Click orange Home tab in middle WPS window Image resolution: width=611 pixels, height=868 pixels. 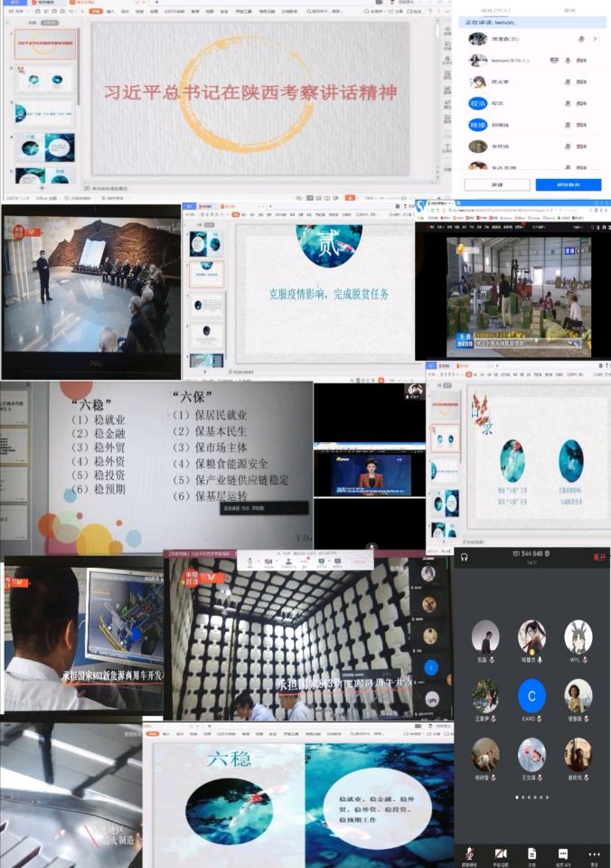click(236, 214)
